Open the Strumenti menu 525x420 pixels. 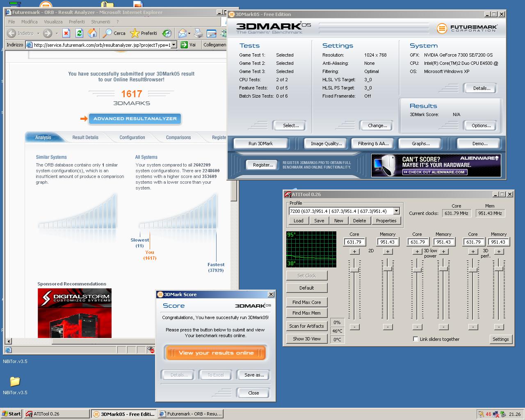pos(100,22)
